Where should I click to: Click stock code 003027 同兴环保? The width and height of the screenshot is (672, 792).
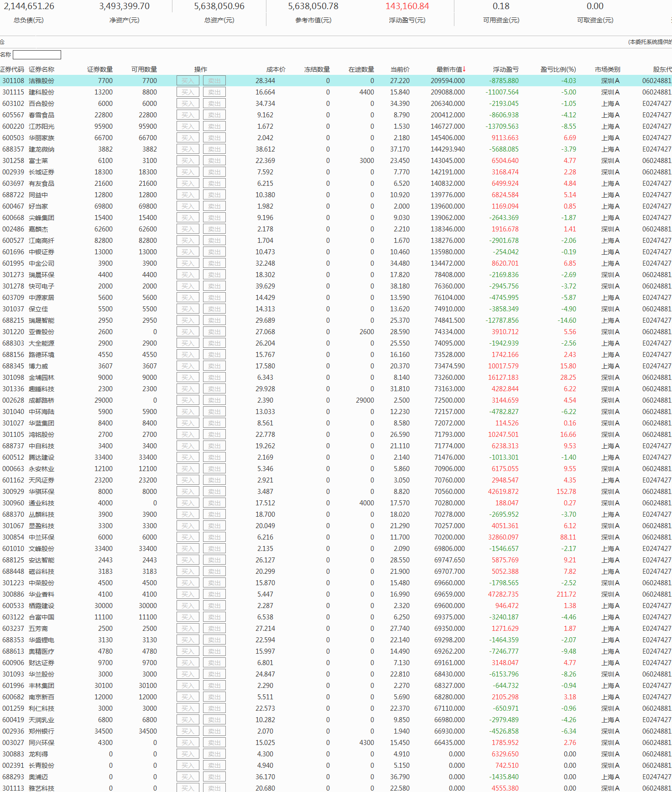(x=13, y=743)
